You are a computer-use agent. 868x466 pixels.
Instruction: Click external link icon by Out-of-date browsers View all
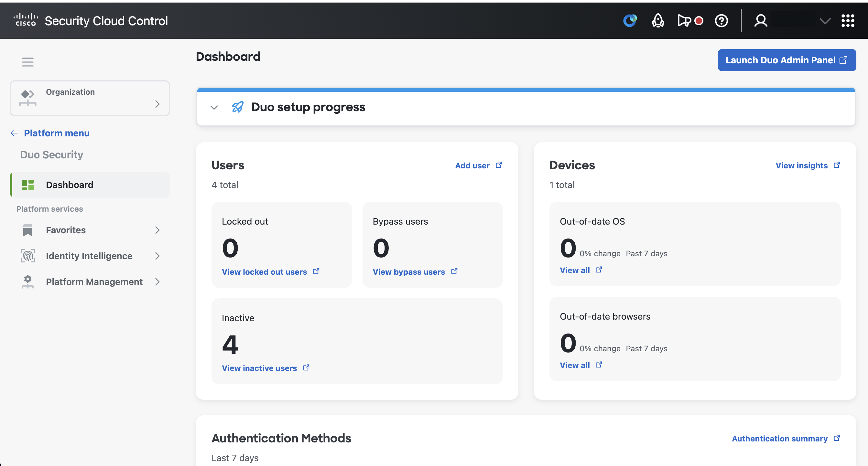[x=599, y=365]
